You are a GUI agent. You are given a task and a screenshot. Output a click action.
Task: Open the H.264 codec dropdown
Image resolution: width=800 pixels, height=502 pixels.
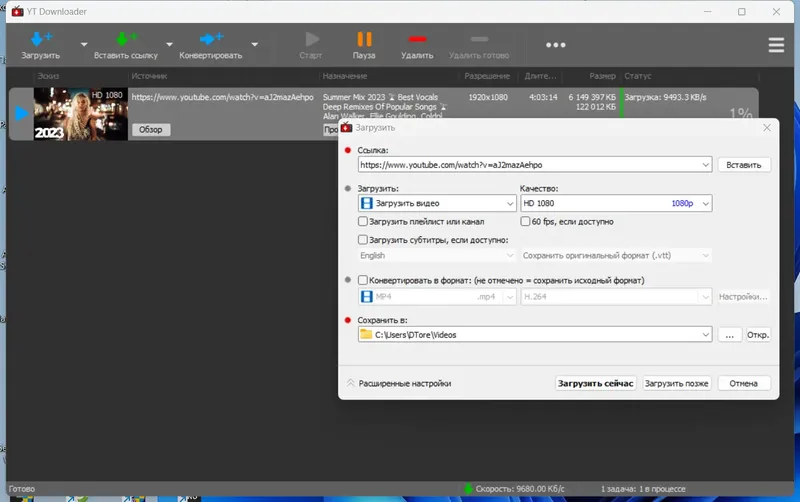pyautogui.click(x=616, y=296)
